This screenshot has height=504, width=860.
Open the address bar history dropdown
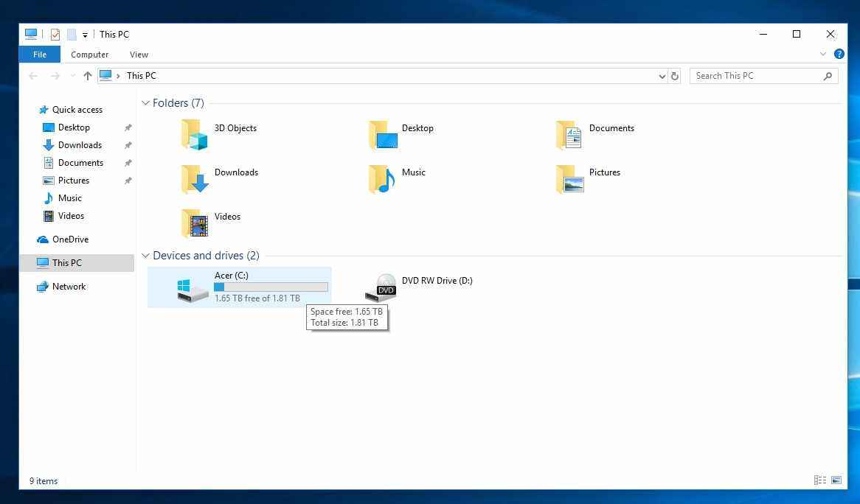point(662,76)
